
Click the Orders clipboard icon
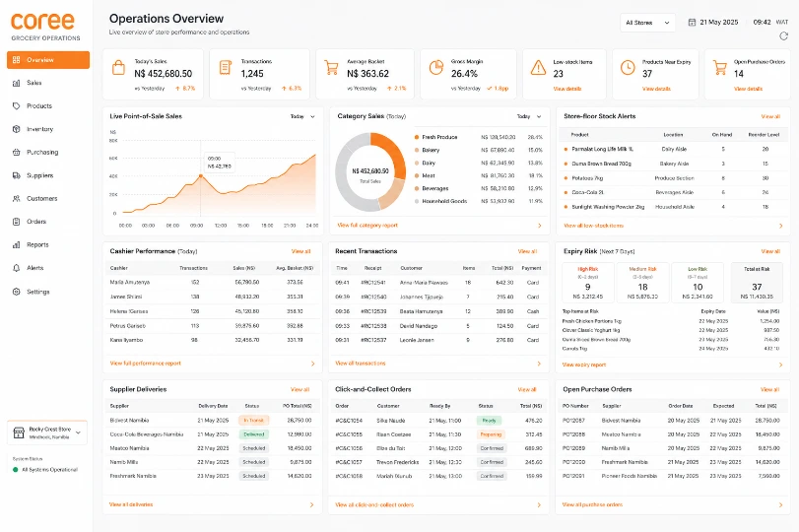click(17, 222)
